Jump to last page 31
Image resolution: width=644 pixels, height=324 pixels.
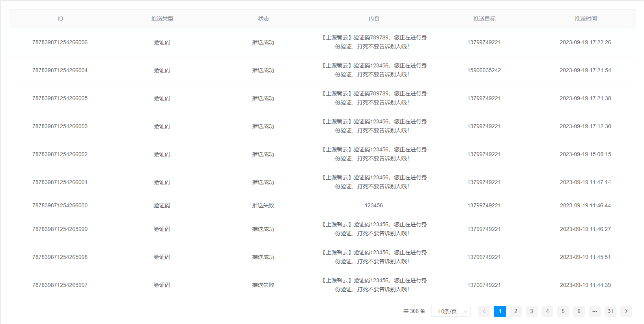610,311
